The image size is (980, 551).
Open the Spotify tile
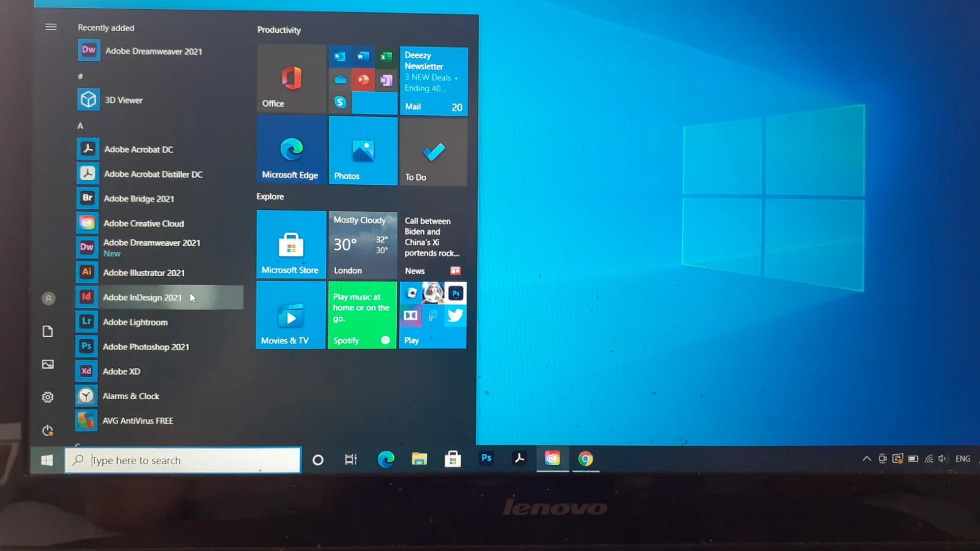coord(362,315)
